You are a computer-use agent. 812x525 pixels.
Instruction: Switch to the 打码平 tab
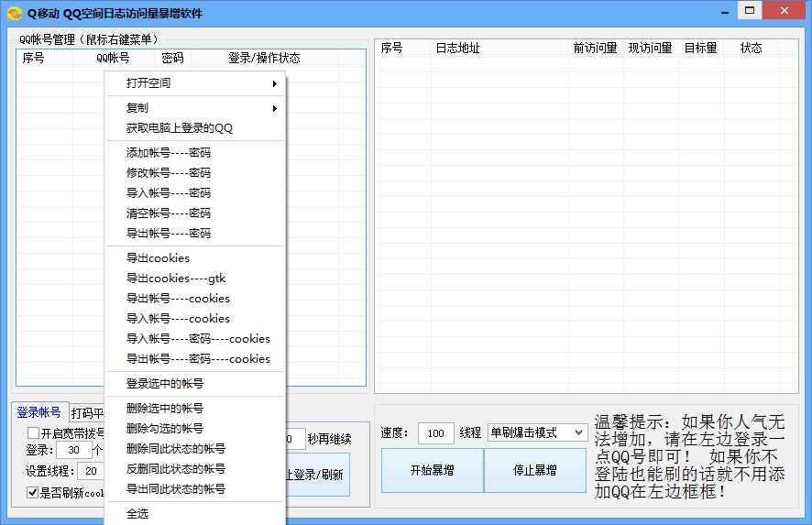87,413
